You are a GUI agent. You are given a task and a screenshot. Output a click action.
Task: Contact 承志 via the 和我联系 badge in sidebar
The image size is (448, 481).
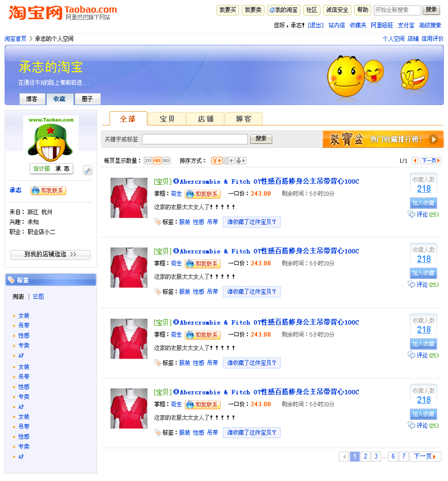pyautogui.click(x=48, y=191)
